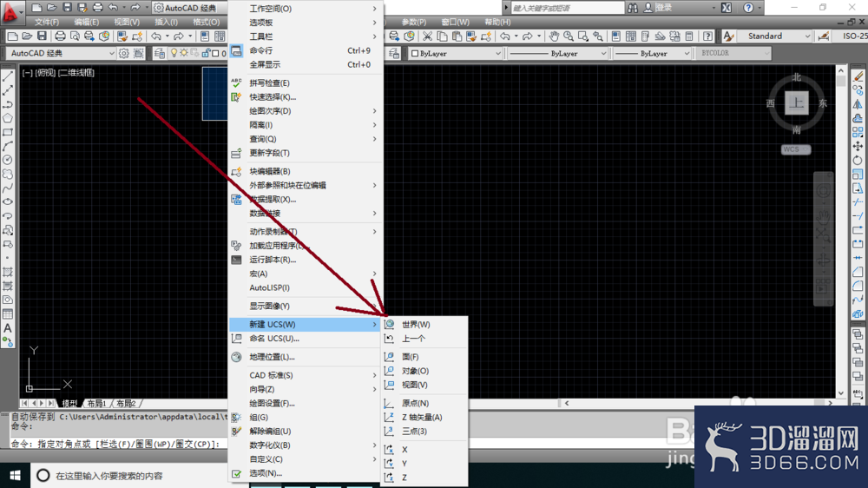
Task: Click the Circle tool icon
Action: (x=8, y=160)
